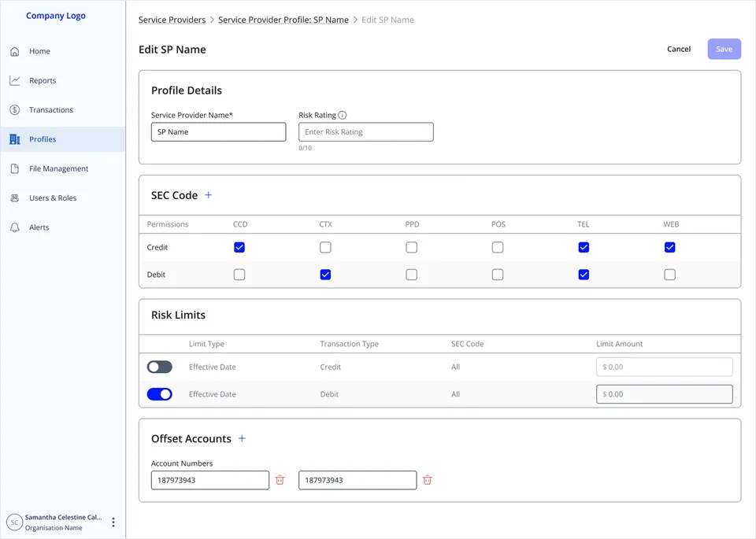Check Debit permission for POS
This screenshot has width=756, height=539.
(x=498, y=275)
